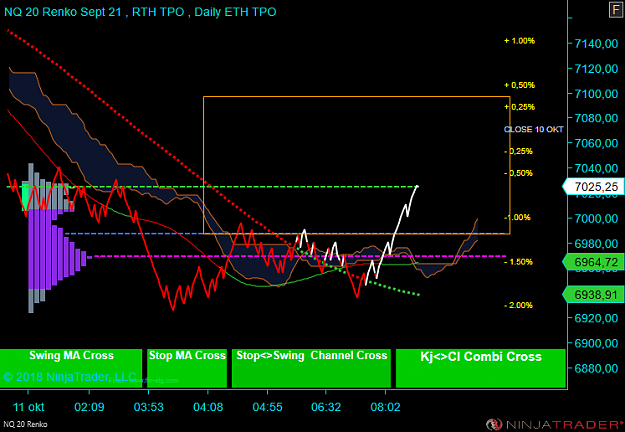Click the 7060,00 price axis label
This screenshot has height=432, width=625.
click(x=596, y=143)
